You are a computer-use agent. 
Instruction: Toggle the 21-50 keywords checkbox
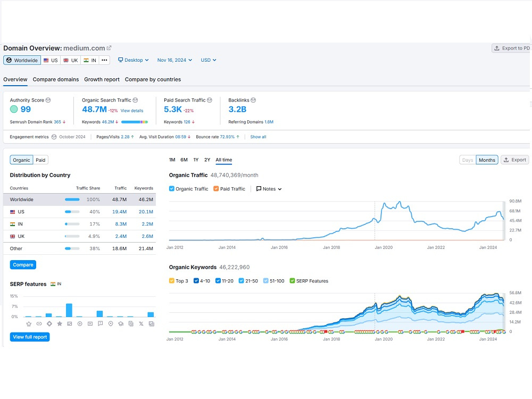tap(241, 280)
